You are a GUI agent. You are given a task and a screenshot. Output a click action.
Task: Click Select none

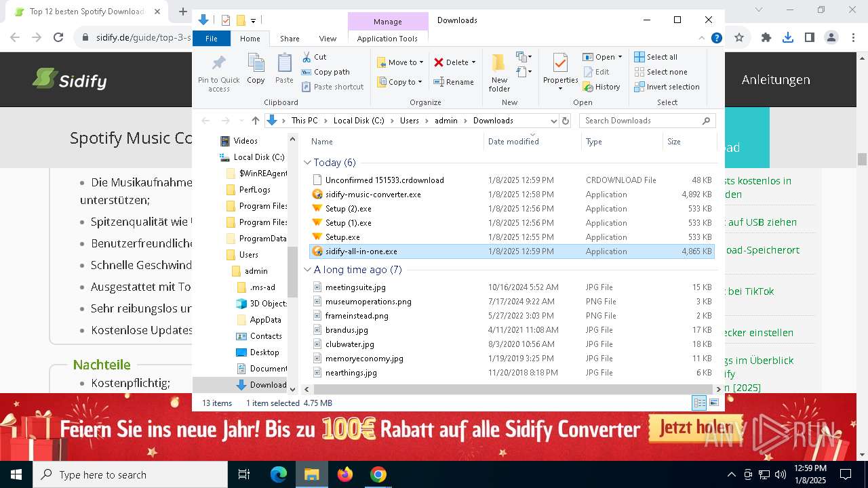pyautogui.click(x=660, y=72)
